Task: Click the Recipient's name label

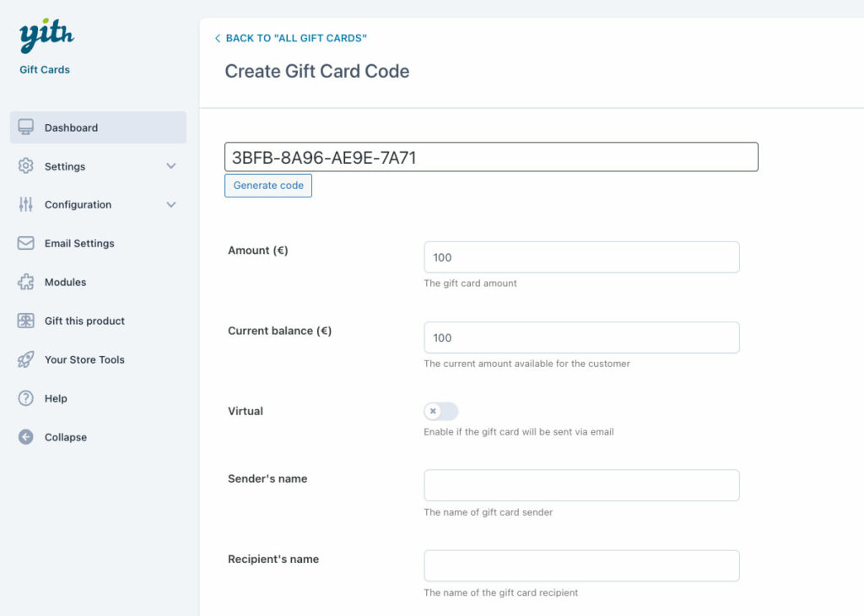Action: tap(273, 559)
